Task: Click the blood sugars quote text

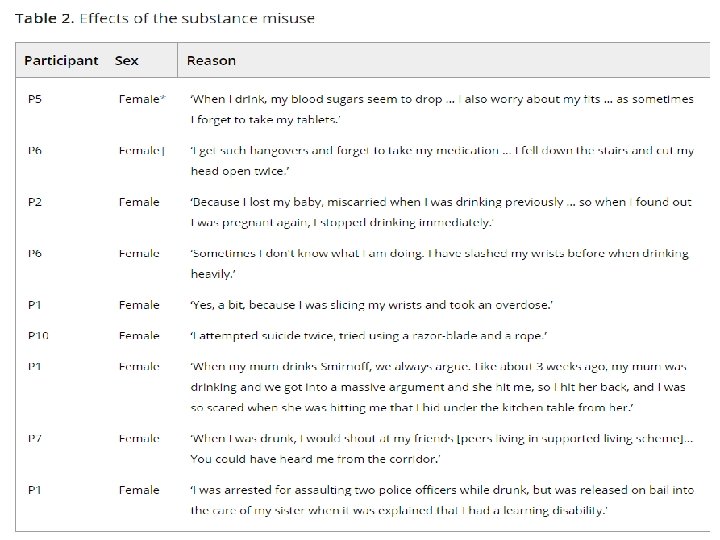Action: click(442, 109)
